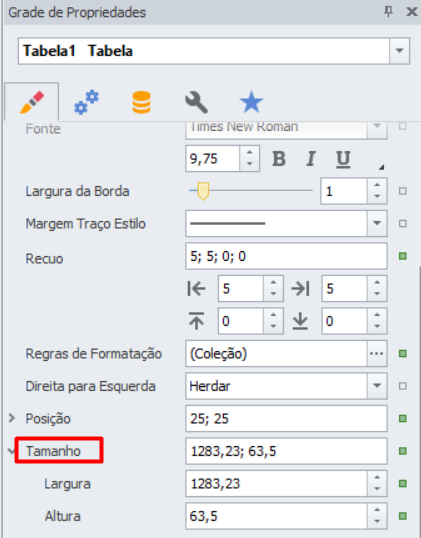421x538 pixels.
Task: Open the Favorites star tab
Action: pyautogui.click(x=251, y=102)
